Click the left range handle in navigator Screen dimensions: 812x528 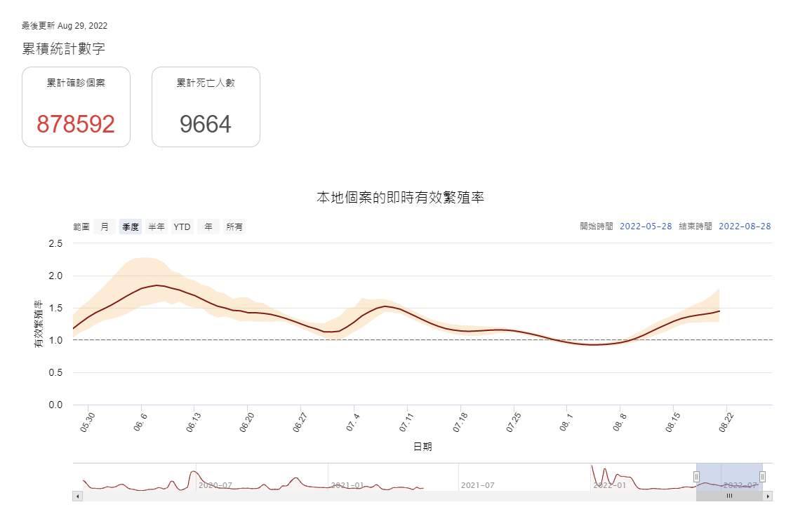pyautogui.click(x=696, y=477)
